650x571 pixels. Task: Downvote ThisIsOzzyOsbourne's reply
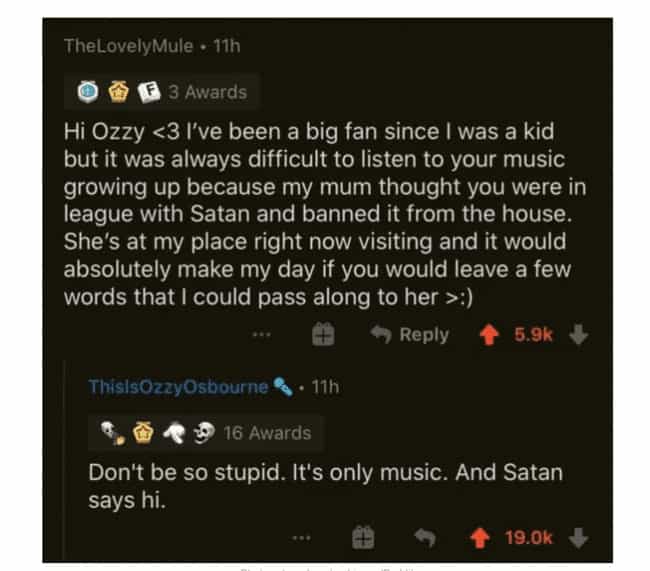click(577, 538)
